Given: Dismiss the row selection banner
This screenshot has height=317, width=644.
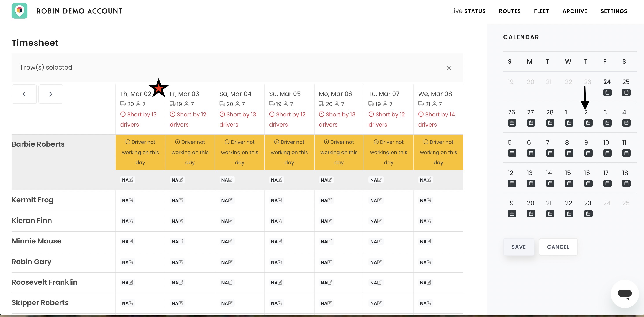Looking at the screenshot, I should 449,68.
